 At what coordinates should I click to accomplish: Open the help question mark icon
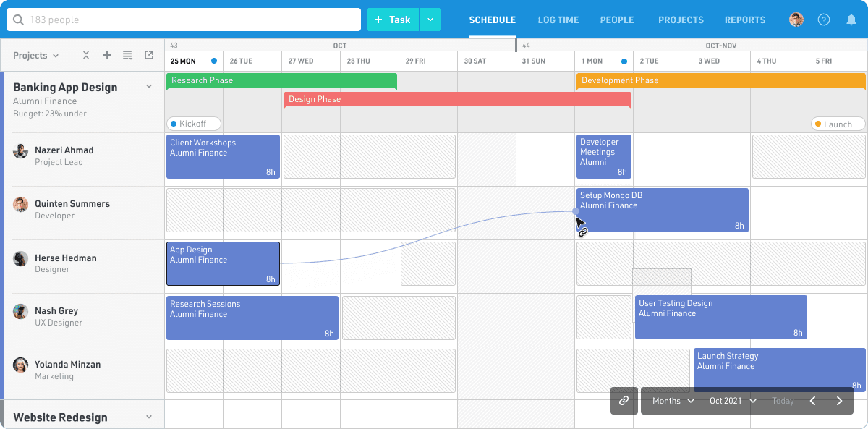[x=824, y=20]
